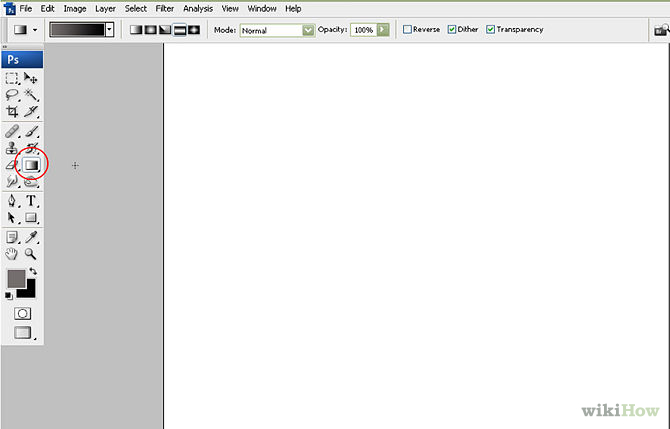Select the History Brush tool
Viewport: 670px width, 429px height.
coord(30,148)
